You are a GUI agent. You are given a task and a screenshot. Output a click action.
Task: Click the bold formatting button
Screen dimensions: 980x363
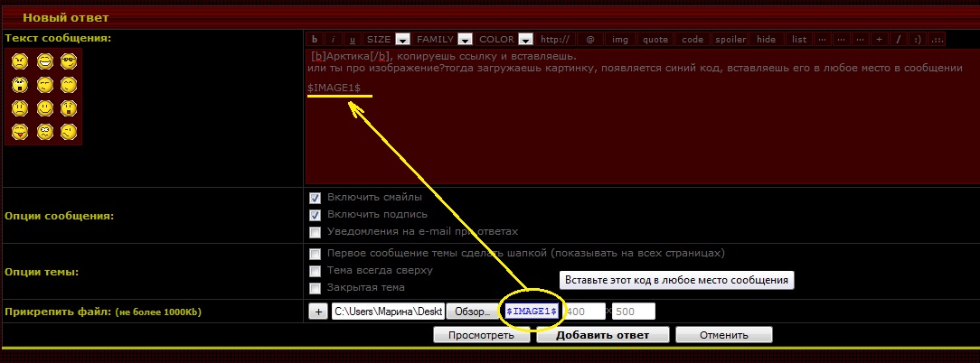pos(315,40)
